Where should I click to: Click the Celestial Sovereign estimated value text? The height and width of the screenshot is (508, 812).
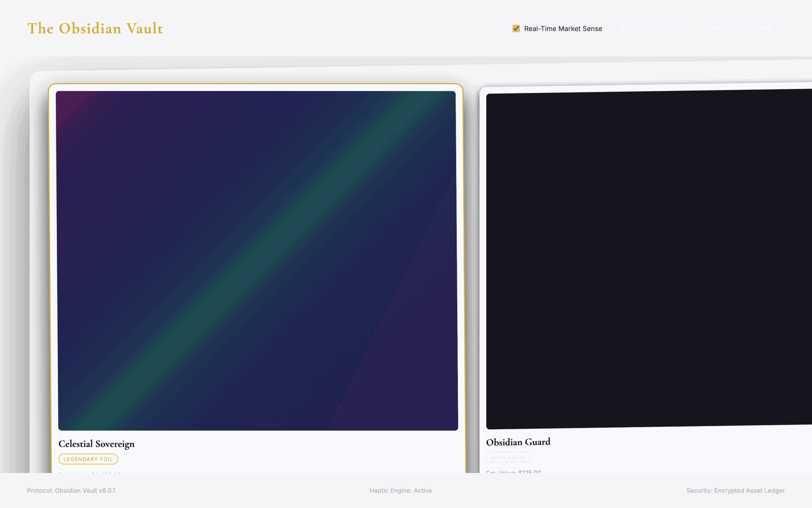point(90,473)
